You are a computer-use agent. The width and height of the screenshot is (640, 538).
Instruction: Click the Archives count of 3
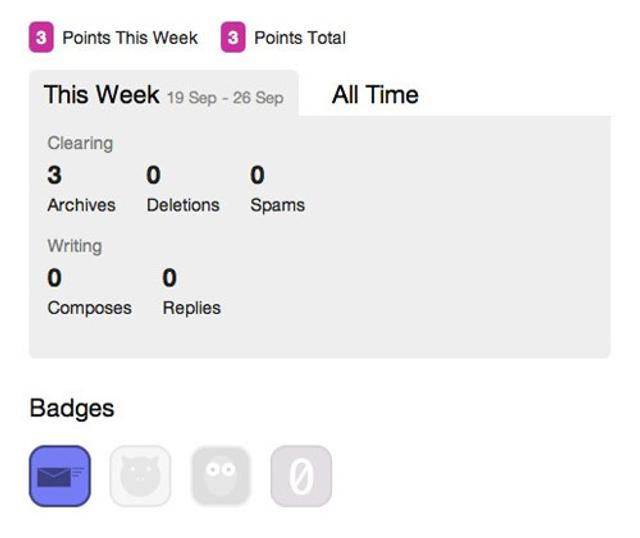(x=54, y=175)
